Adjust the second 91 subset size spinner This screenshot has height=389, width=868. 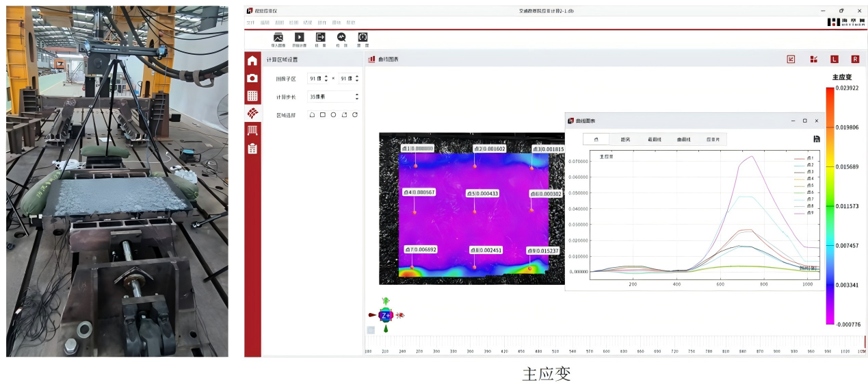coord(356,79)
